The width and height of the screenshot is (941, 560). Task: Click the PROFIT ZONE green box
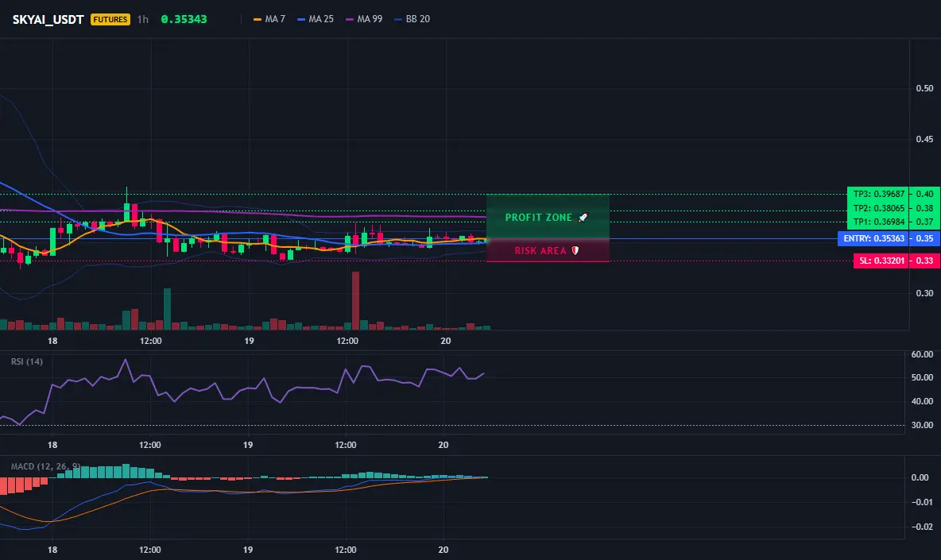[548, 216]
